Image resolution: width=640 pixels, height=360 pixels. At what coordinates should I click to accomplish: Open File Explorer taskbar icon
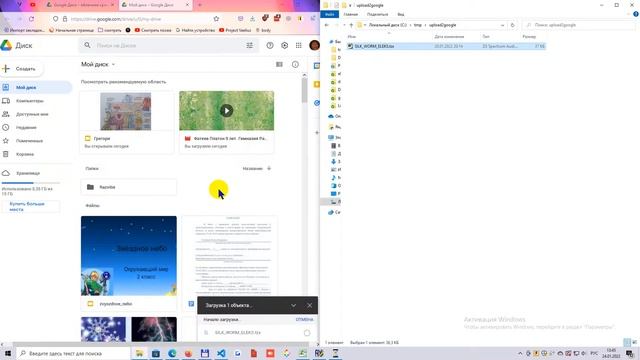139,353
